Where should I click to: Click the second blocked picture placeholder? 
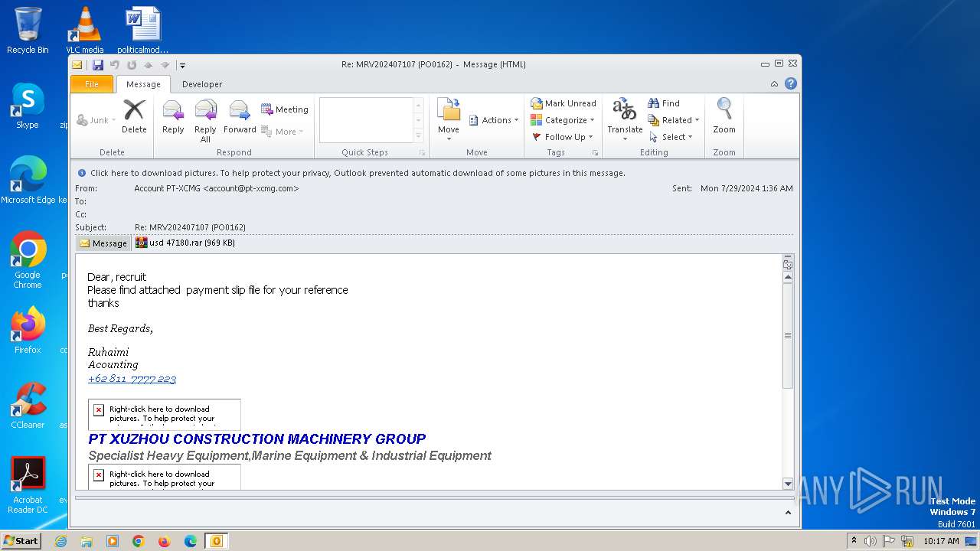click(164, 476)
